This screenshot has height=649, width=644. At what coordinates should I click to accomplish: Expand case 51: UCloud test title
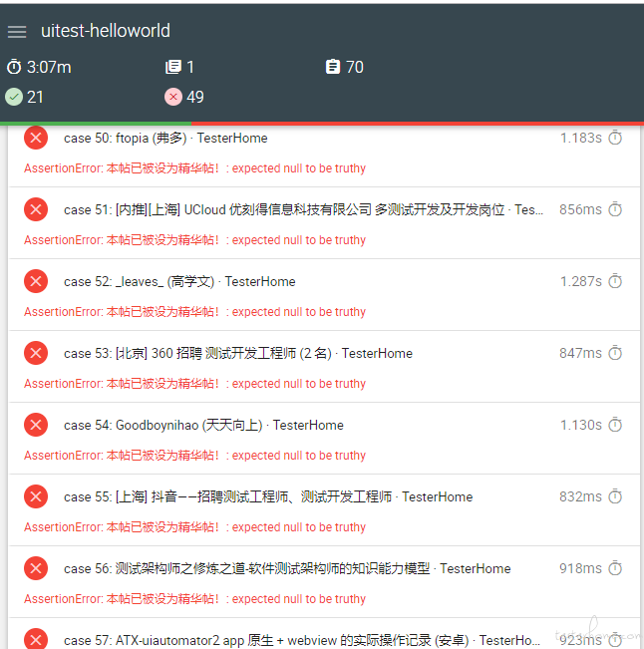(x=303, y=209)
